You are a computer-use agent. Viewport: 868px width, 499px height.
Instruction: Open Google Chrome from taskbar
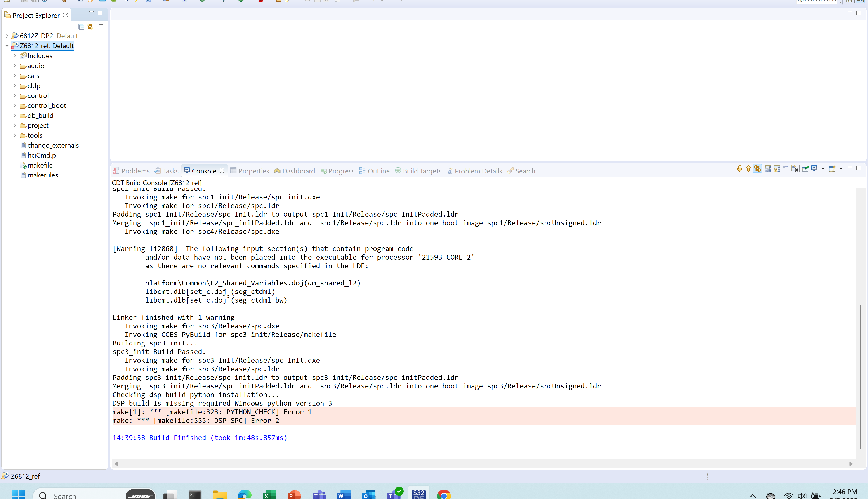point(443,495)
